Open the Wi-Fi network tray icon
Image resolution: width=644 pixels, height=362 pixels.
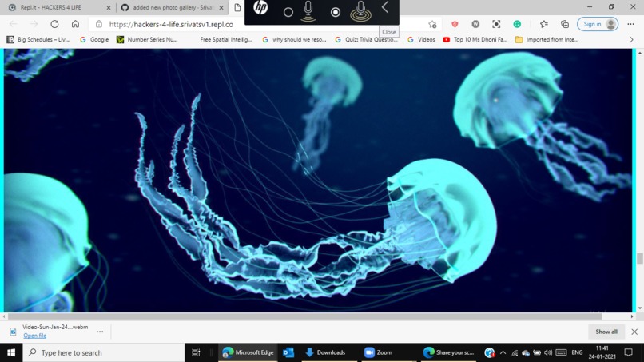(515, 352)
